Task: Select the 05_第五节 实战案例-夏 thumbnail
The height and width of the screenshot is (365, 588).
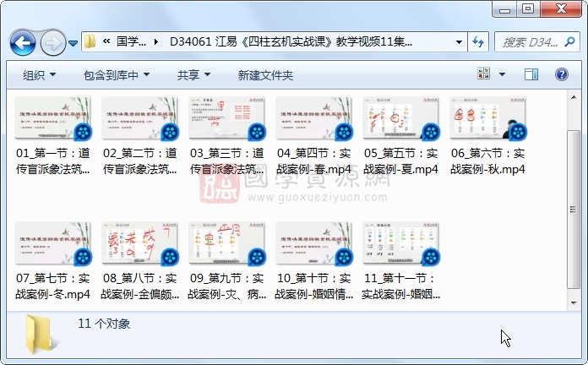Action: 401,118
